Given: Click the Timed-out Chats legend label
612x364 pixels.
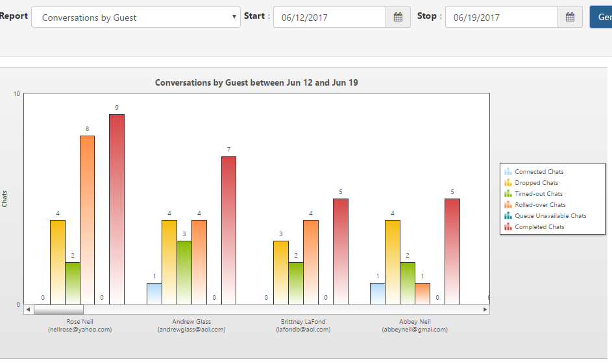Looking at the screenshot, I should pos(539,193).
